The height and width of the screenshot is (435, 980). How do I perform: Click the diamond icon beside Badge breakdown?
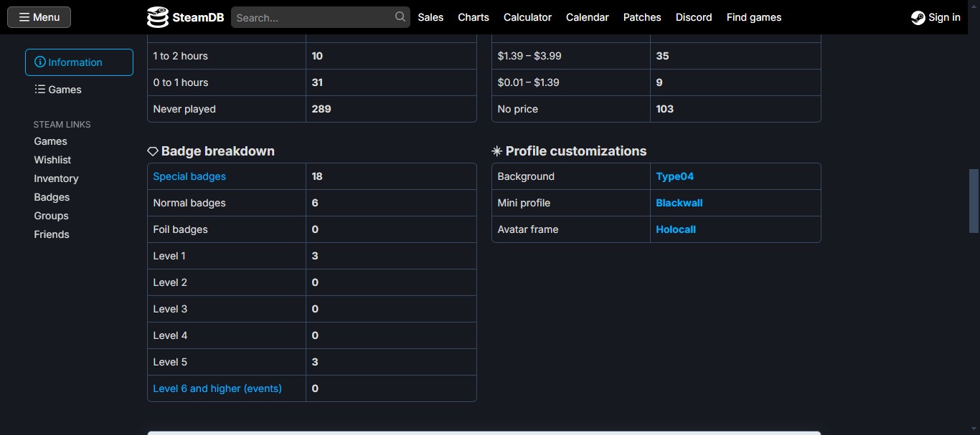[152, 151]
